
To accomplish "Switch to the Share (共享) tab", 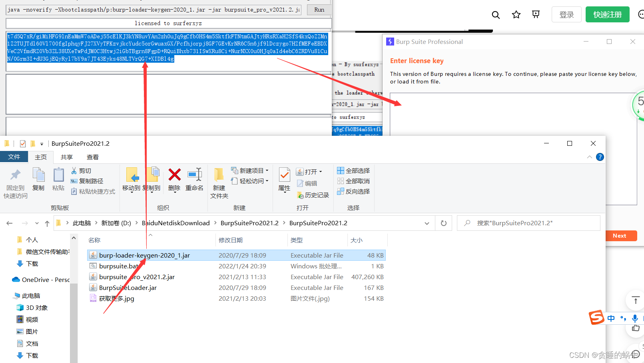I will (x=67, y=157).
